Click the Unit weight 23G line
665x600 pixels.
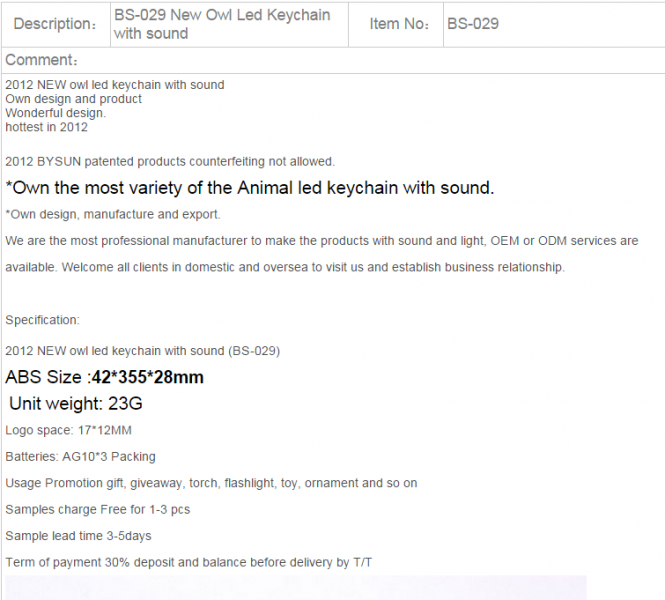click(75, 403)
